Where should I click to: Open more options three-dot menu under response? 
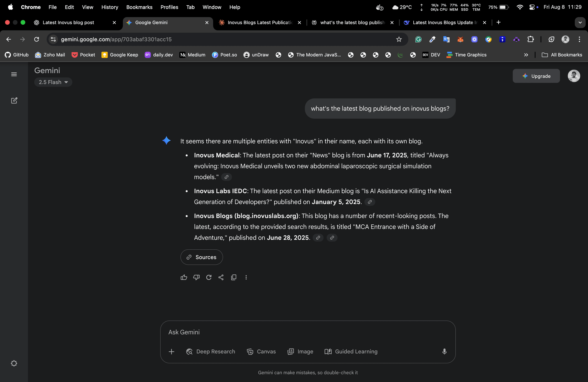(246, 277)
